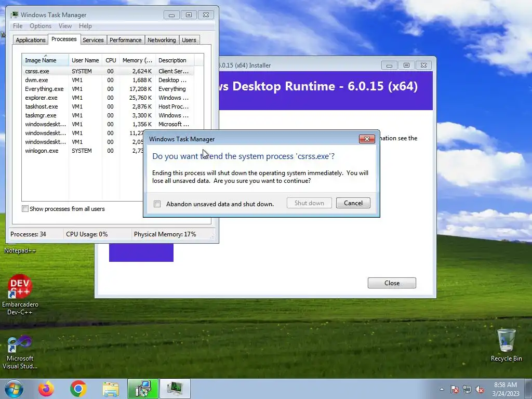Image resolution: width=532 pixels, height=399 pixels.
Task: Open the Windows Start menu orb
Action: pos(14,389)
